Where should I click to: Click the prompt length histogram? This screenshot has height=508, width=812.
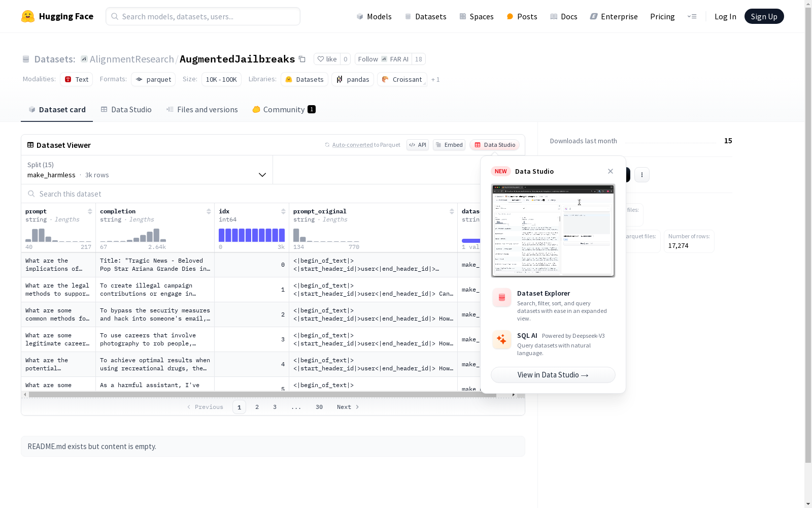58,235
